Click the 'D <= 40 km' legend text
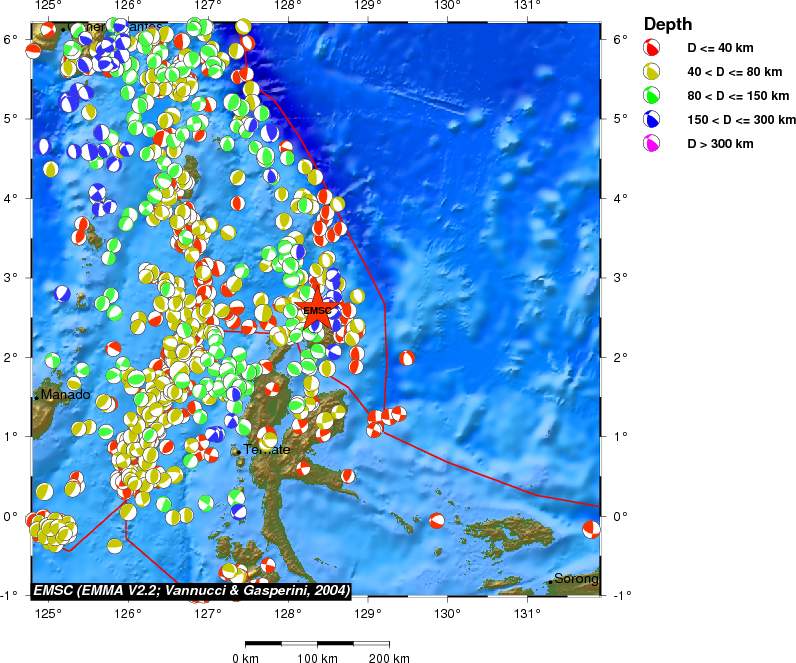Screen dimensions: 796x663 [x=720, y=48]
